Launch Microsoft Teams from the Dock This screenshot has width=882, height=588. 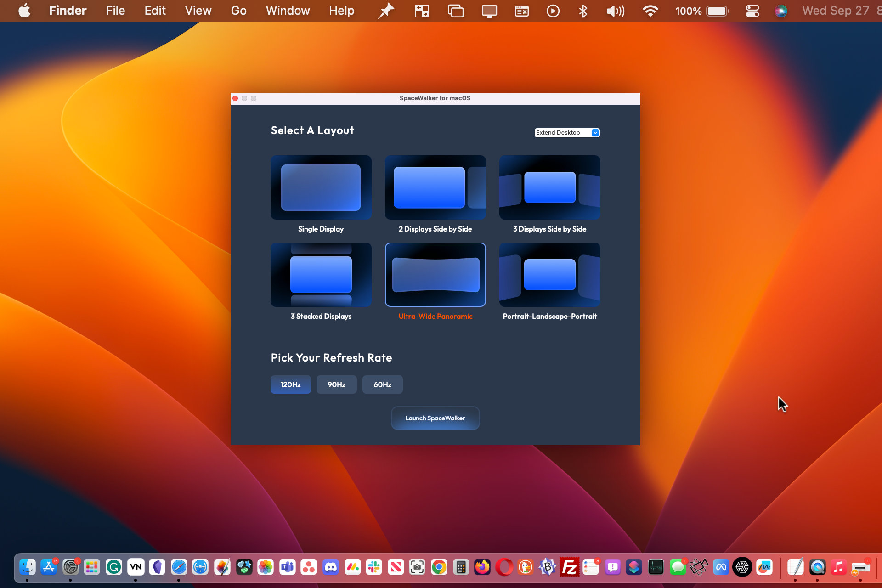click(x=287, y=567)
